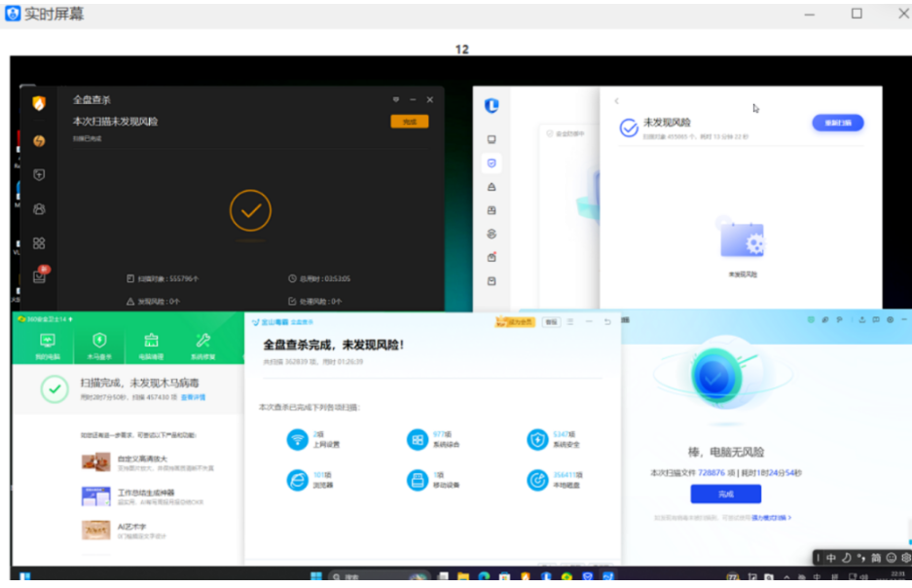Click the Huorong flame shield logo
The image size is (912, 588).
pos(39,103)
